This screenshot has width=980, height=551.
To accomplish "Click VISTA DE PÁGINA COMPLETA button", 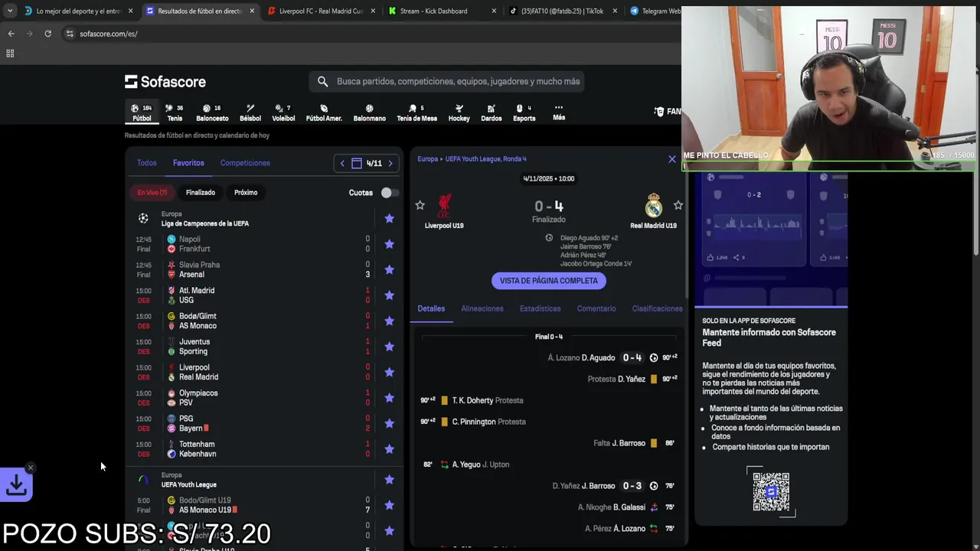I will coord(549,281).
